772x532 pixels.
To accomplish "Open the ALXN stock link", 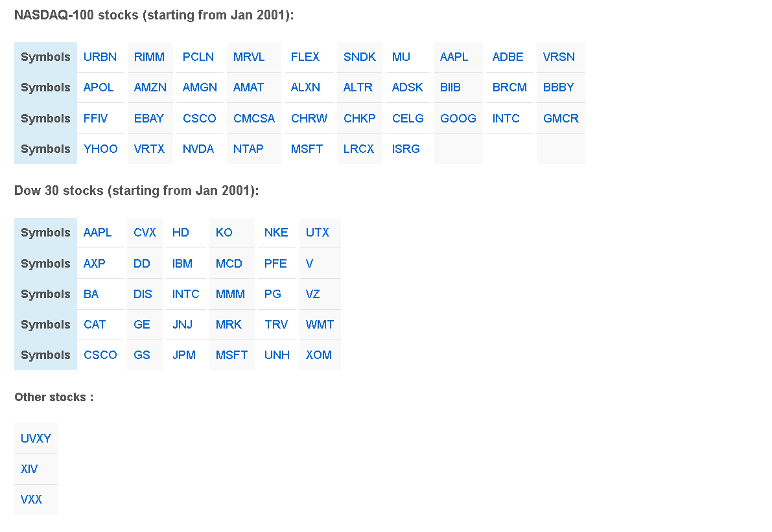I will coord(305,87).
